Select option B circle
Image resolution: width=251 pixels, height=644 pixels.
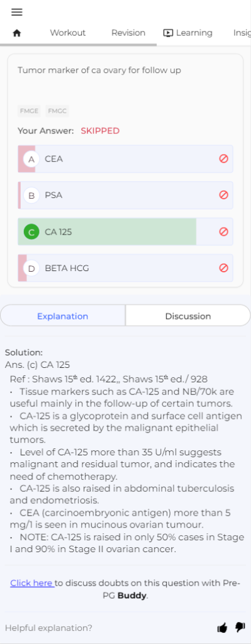[x=31, y=195]
